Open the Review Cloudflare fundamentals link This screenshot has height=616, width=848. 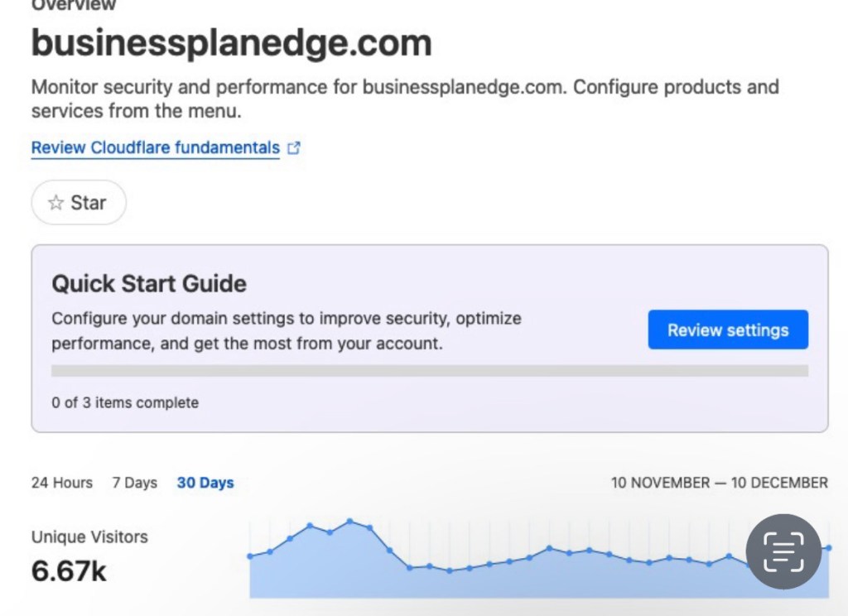tap(156, 148)
